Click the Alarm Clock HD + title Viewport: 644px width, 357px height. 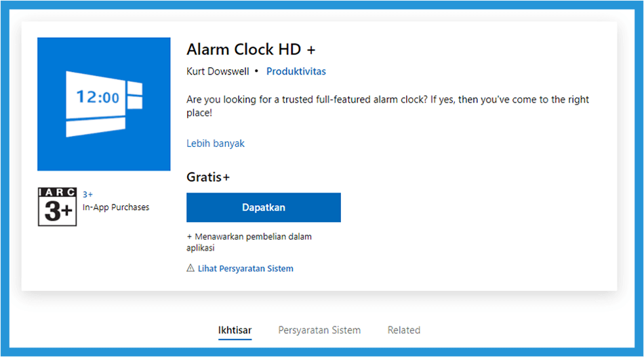[251, 49]
